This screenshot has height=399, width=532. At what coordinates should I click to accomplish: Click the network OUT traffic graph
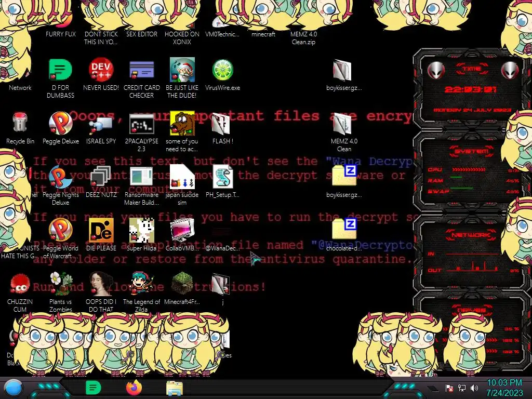coord(472,267)
